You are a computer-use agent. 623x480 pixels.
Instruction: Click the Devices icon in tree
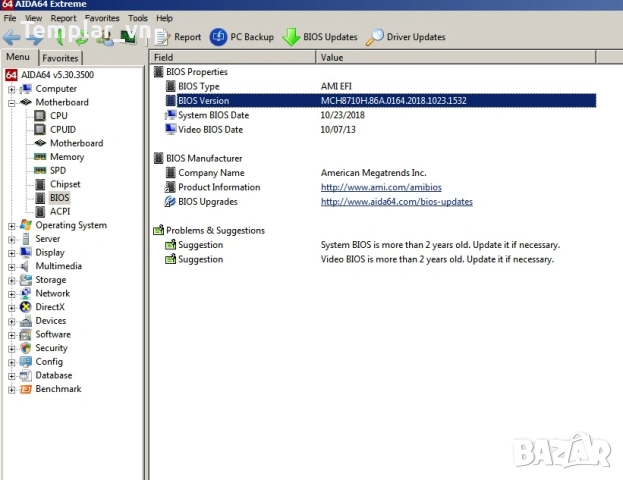tap(26, 321)
